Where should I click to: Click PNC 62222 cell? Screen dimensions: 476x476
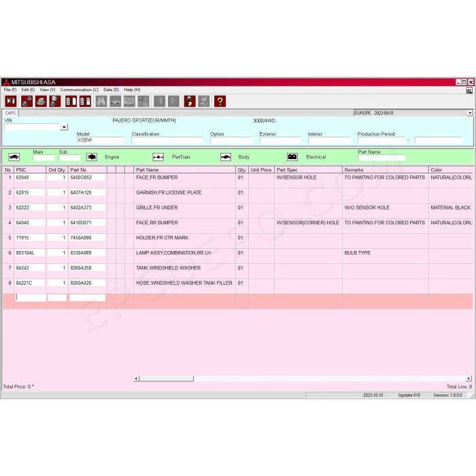coord(30,207)
